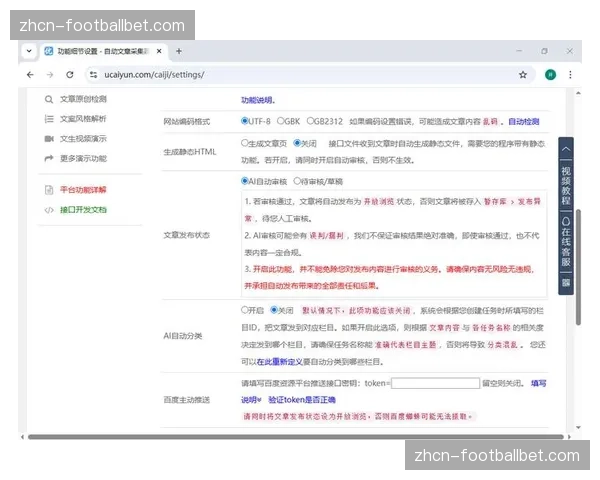Click the right arrow of horizontal scrollbar
The image size is (600, 480).
[569, 437]
